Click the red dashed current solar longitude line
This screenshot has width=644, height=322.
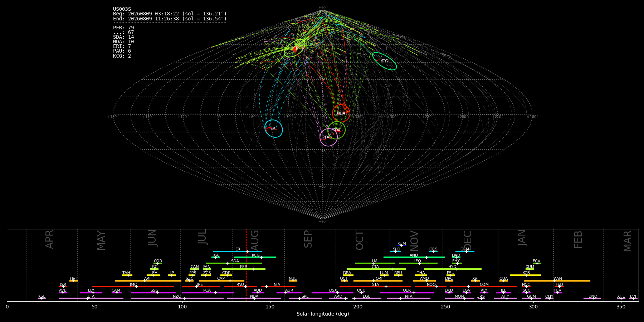pyautogui.click(x=246, y=265)
